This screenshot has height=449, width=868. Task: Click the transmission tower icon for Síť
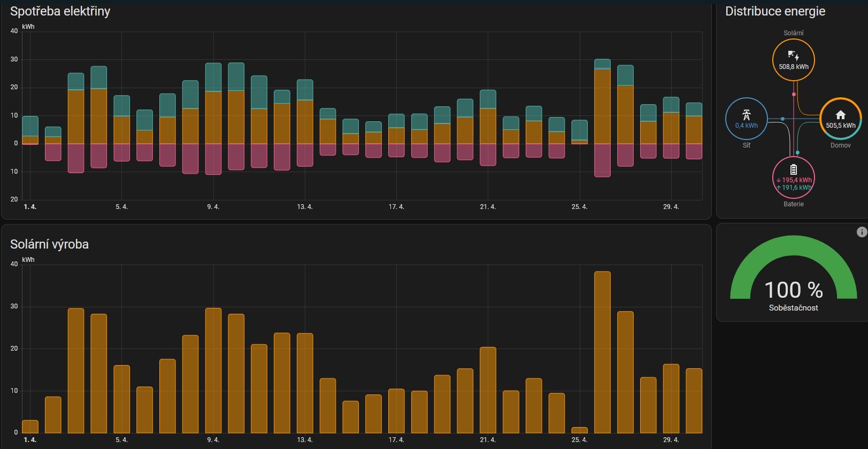(x=746, y=114)
